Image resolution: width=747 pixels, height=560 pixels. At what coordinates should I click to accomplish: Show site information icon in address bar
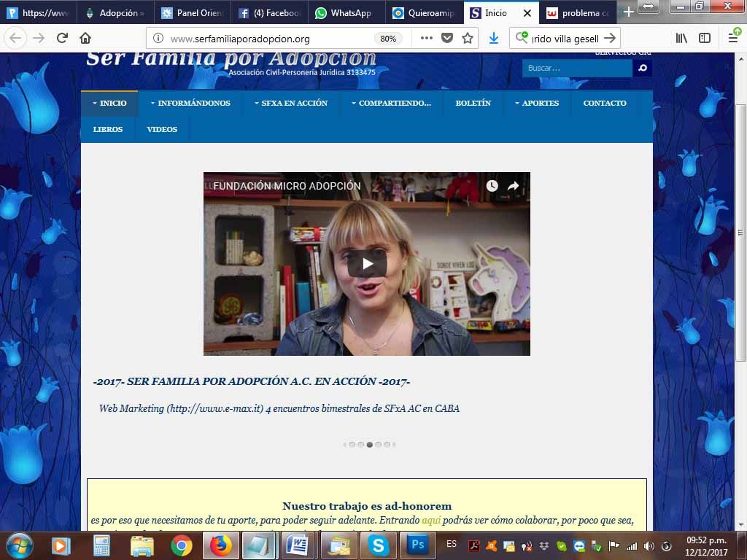[158, 38]
